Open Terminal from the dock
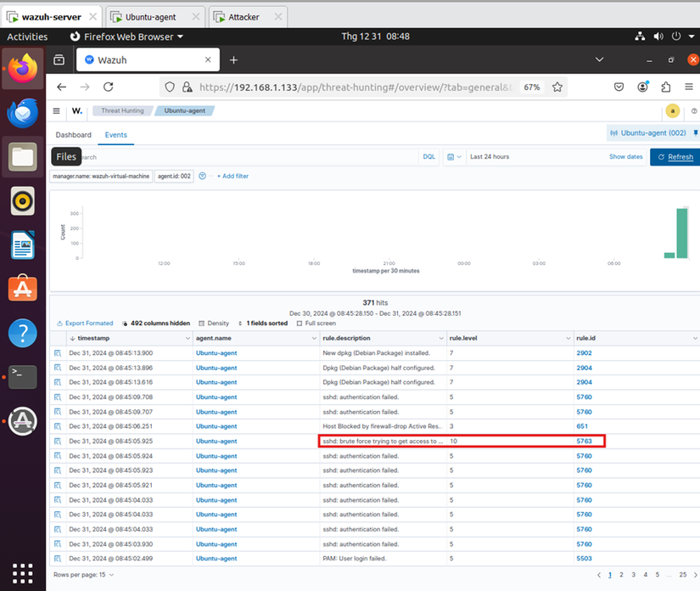 click(x=23, y=377)
